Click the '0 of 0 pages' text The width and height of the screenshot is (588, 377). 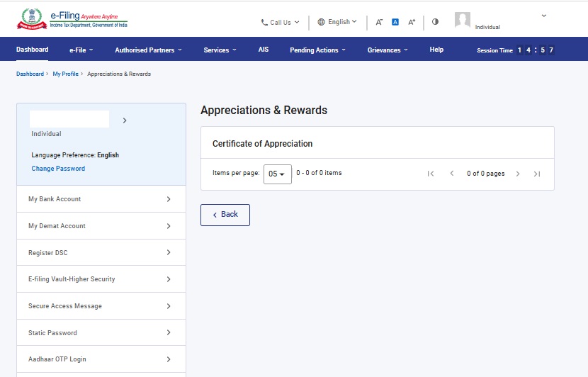(485, 174)
